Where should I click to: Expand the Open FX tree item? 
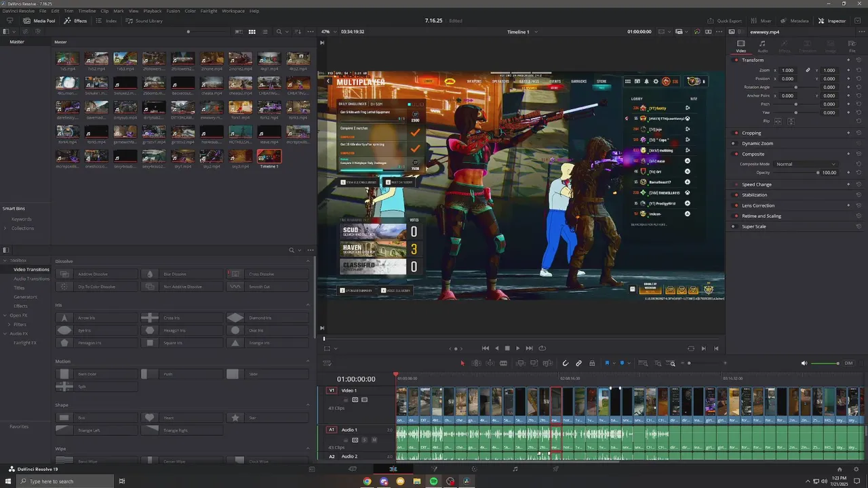pos(5,315)
